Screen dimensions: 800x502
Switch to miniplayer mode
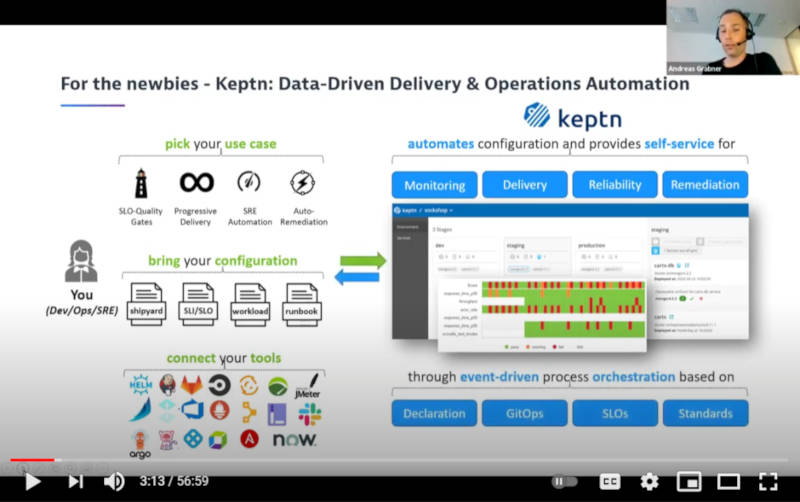[689, 481]
